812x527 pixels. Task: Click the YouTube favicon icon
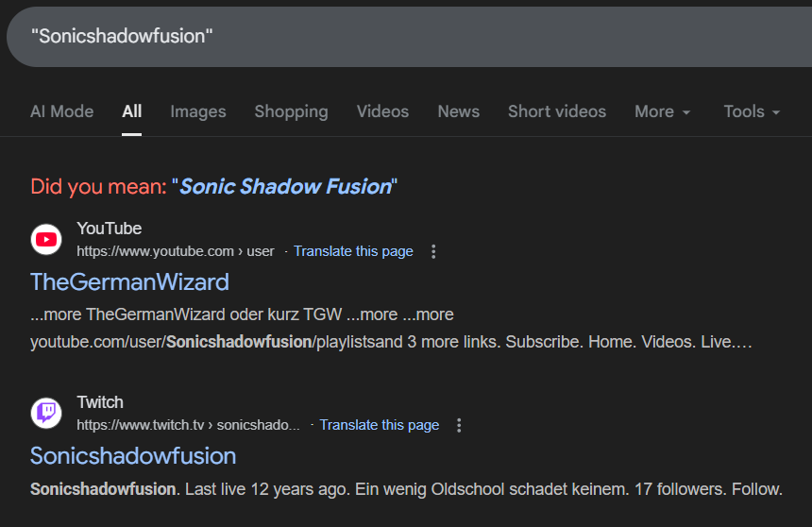(x=46, y=240)
